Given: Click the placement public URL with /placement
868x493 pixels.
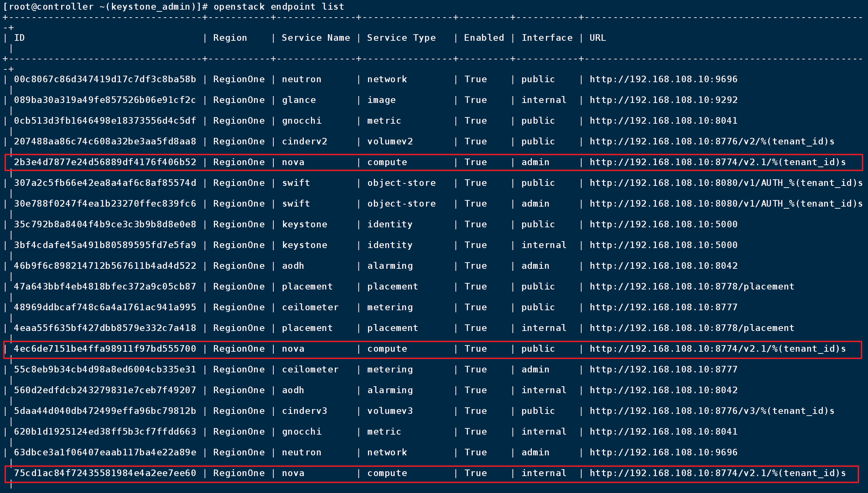Looking at the screenshot, I should pyautogui.click(x=692, y=286).
